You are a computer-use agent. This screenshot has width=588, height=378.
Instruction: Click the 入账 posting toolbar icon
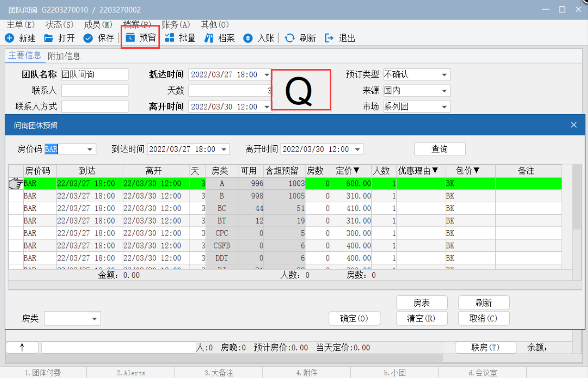coord(248,38)
